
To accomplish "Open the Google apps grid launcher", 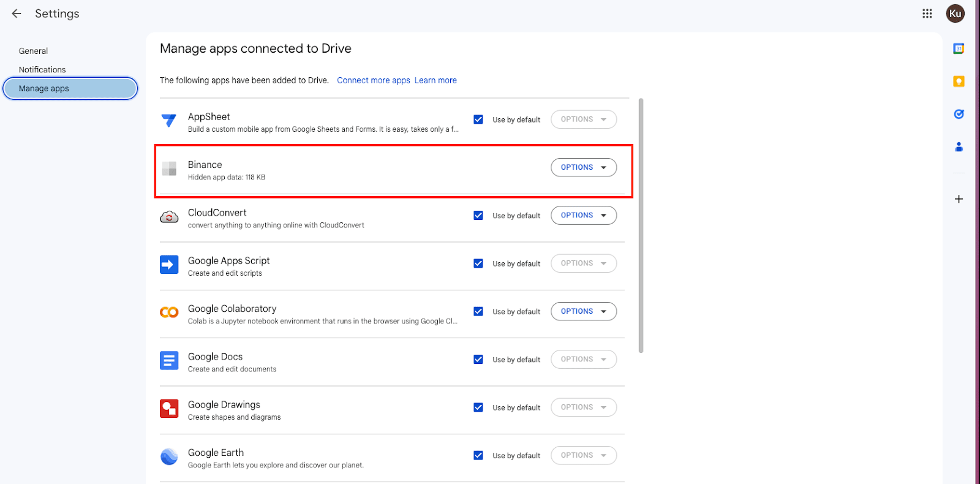I will point(927,13).
